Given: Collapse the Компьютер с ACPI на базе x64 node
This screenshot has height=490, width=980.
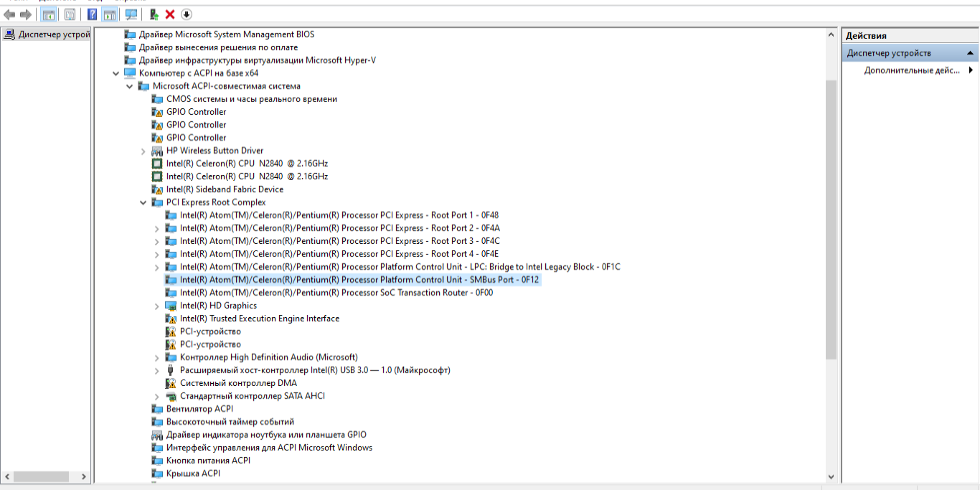Looking at the screenshot, I should coord(116,73).
